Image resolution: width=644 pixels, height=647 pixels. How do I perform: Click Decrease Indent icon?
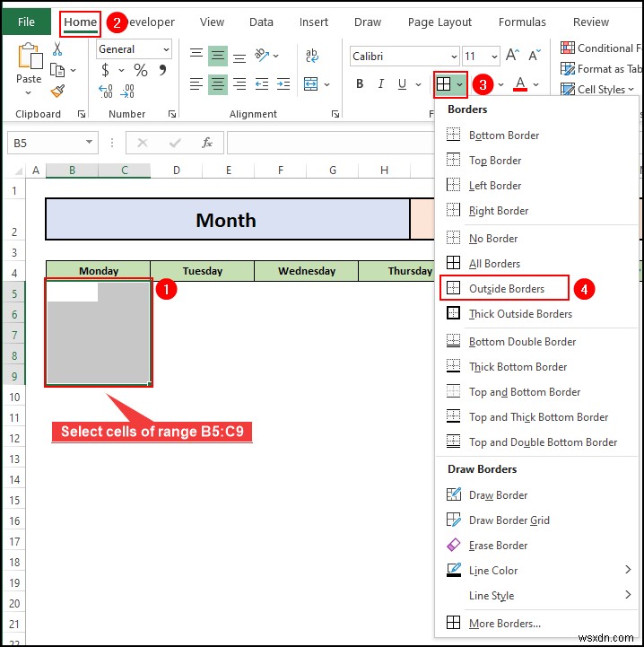tap(262, 84)
